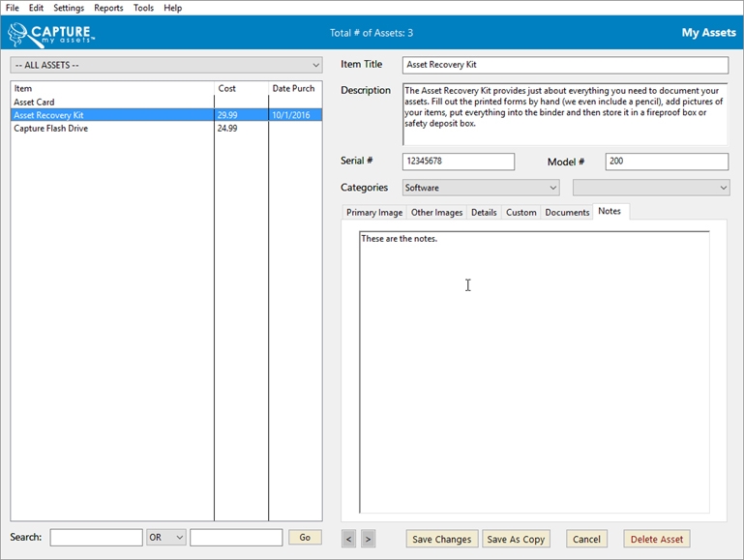Open the Settings menu

click(x=68, y=8)
